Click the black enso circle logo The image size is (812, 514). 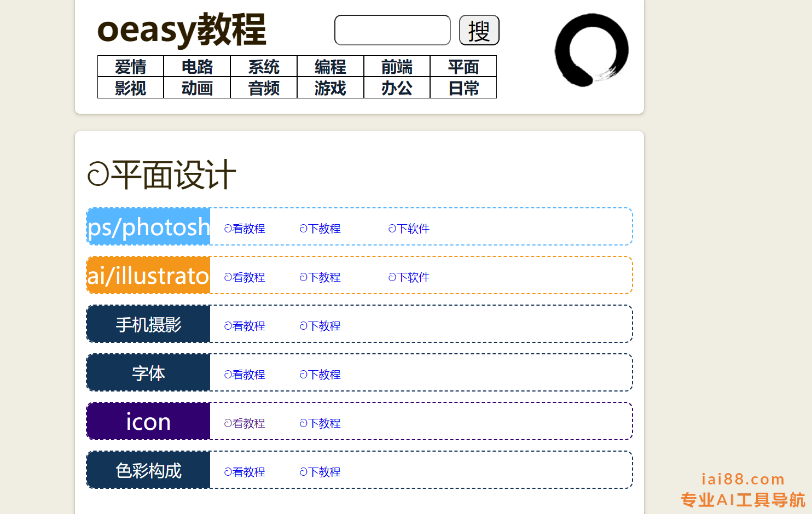tap(591, 50)
